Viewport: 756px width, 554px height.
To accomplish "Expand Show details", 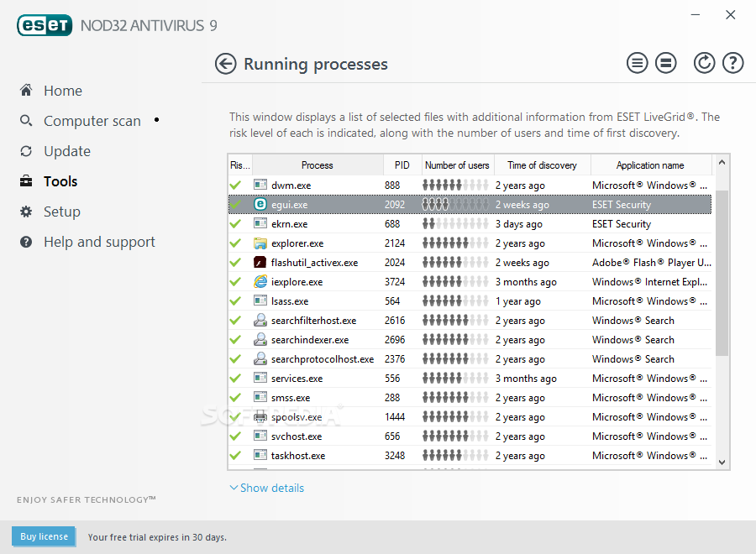I will 267,488.
